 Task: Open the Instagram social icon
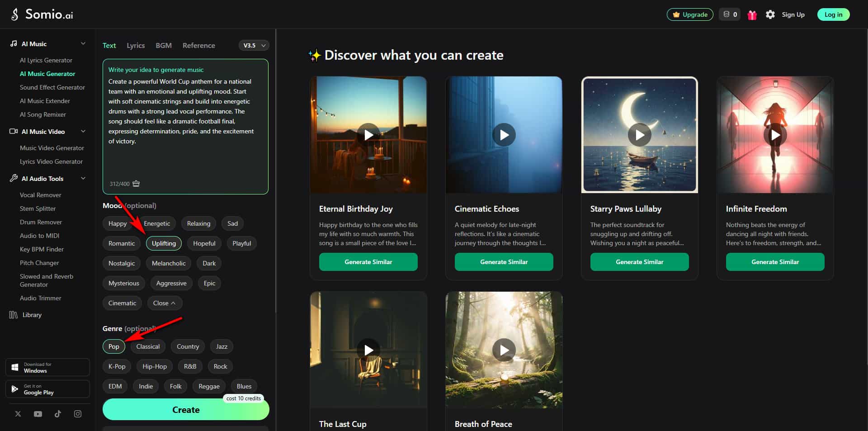click(x=78, y=414)
